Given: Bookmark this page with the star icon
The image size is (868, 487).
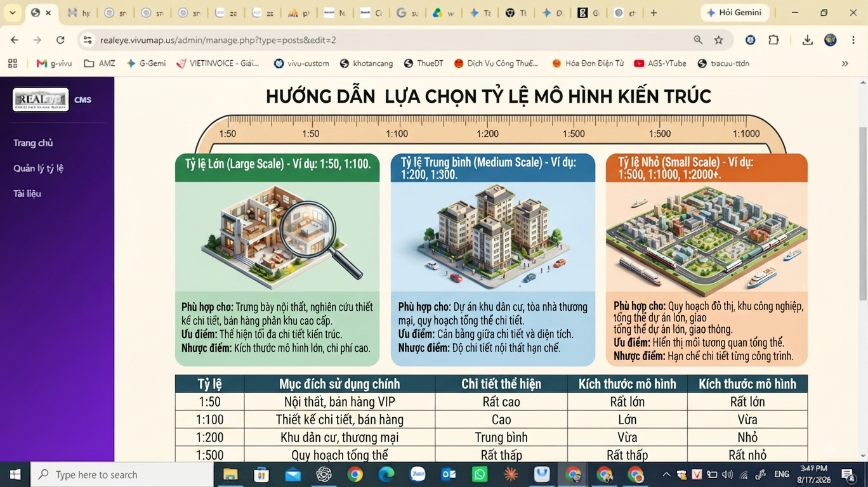Looking at the screenshot, I should point(718,40).
